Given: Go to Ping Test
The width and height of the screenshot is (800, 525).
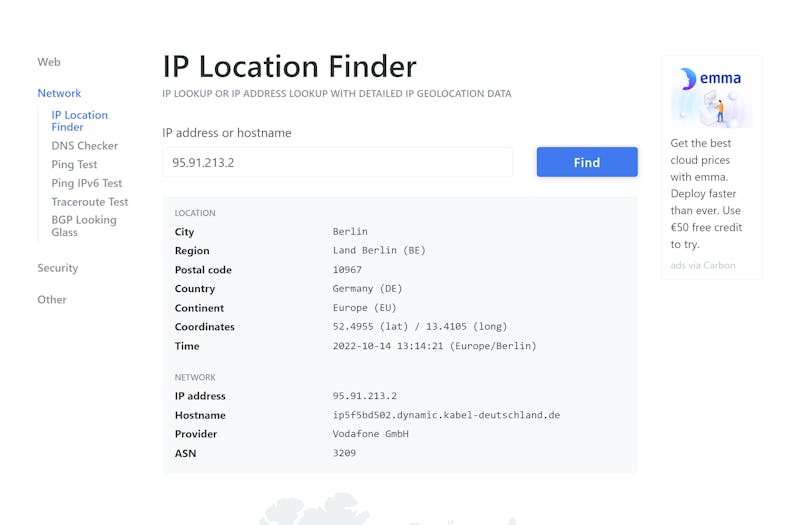Looking at the screenshot, I should click(x=74, y=164).
